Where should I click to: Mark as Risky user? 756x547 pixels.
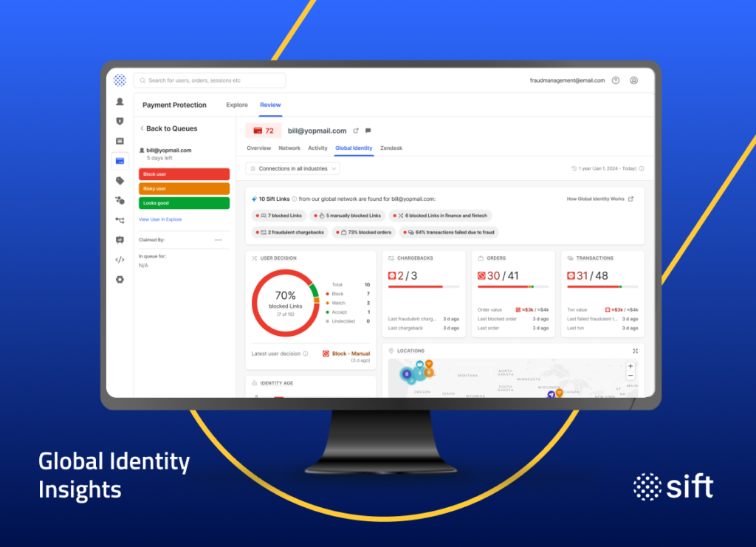pyautogui.click(x=184, y=188)
